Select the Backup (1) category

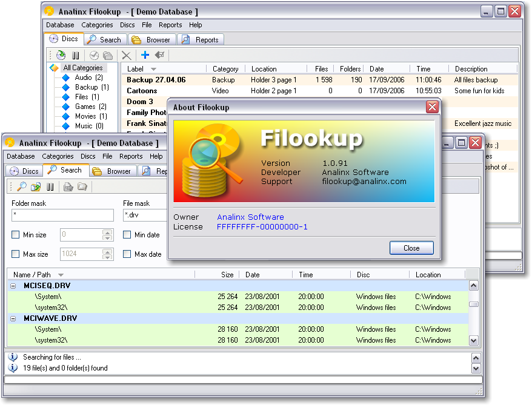92,87
